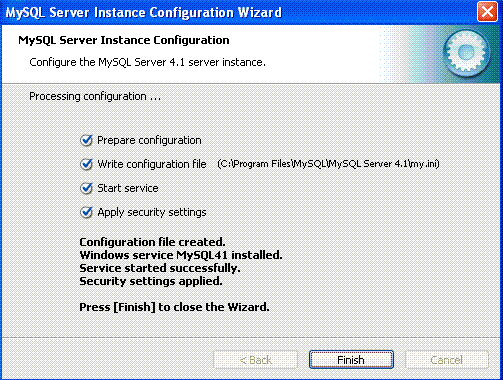Click the Write configuration file checkmark icon

[86, 164]
